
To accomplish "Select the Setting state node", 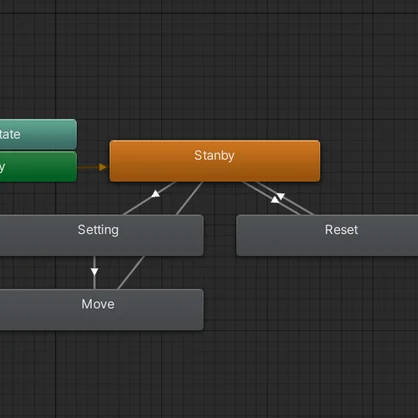I will pos(101,235).
